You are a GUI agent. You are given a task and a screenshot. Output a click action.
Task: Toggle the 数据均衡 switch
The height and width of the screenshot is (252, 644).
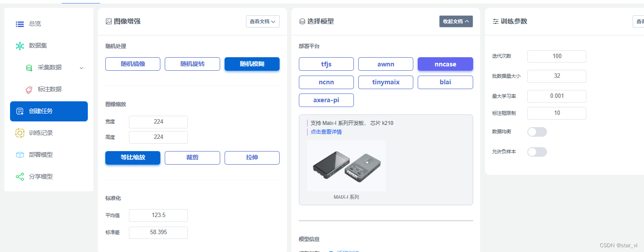point(537,132)
